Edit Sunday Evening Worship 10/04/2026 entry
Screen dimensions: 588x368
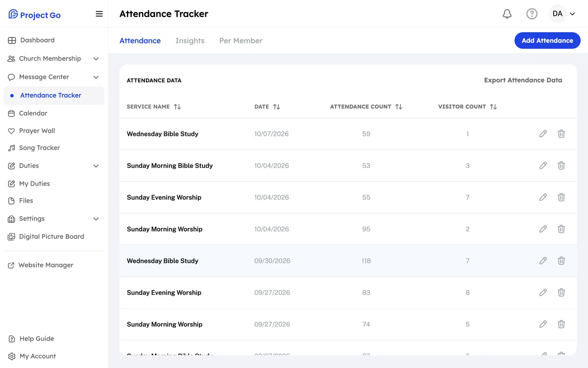pos(543,197)
